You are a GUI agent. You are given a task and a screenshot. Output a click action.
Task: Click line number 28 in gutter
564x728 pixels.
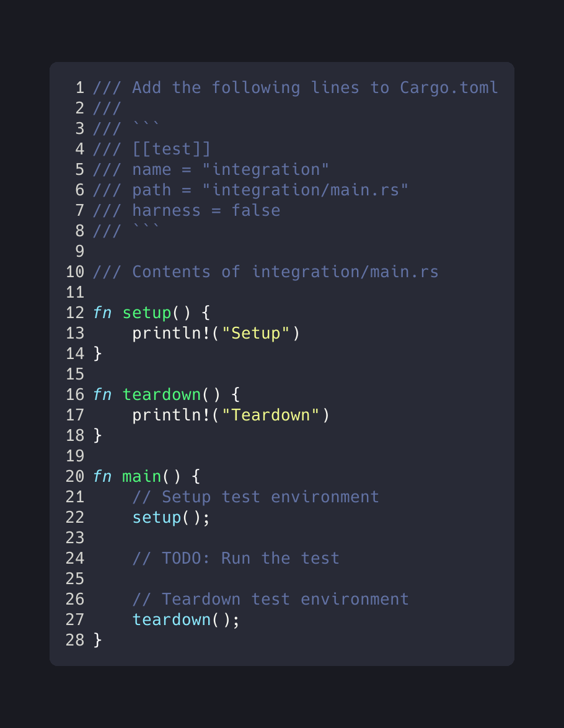click(75, 640)
